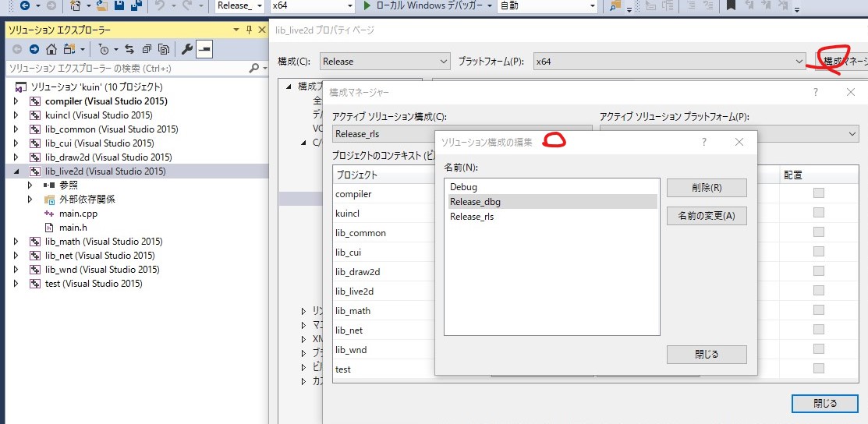Select Debug in the configuration name list
This screenshot has width=868, height=424.
coord(463,187)
